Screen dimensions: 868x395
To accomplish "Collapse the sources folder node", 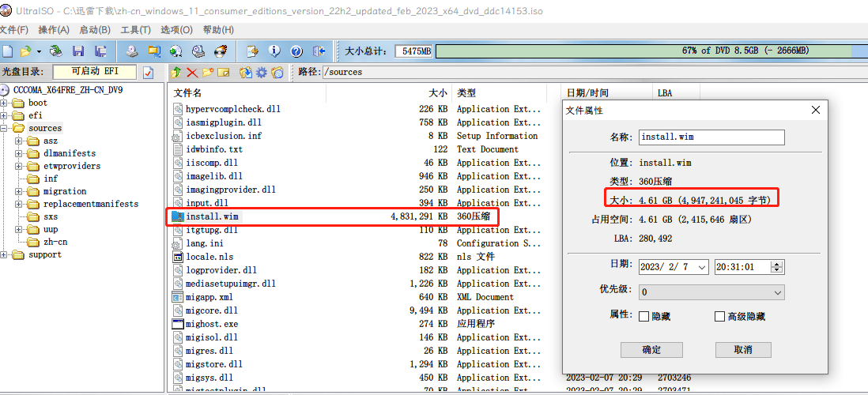I will (x=4, y=128).
